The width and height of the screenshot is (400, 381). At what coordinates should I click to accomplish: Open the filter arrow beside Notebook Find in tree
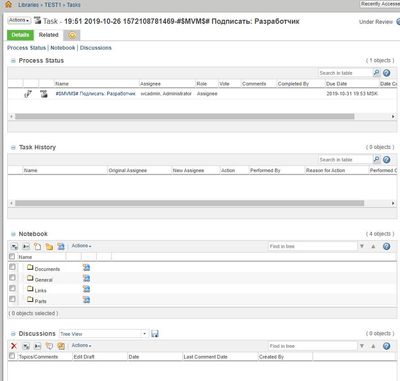point(362,246)
